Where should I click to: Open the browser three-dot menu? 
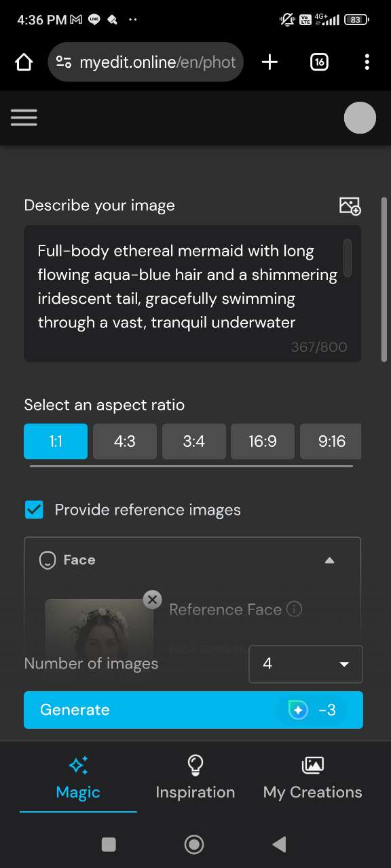(x=367, y=62)
